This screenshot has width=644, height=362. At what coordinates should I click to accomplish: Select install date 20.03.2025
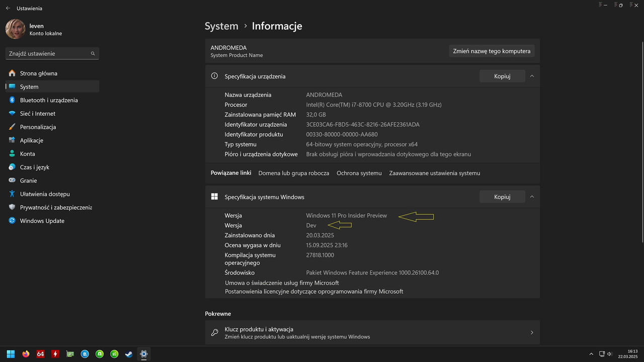(320, 235)
